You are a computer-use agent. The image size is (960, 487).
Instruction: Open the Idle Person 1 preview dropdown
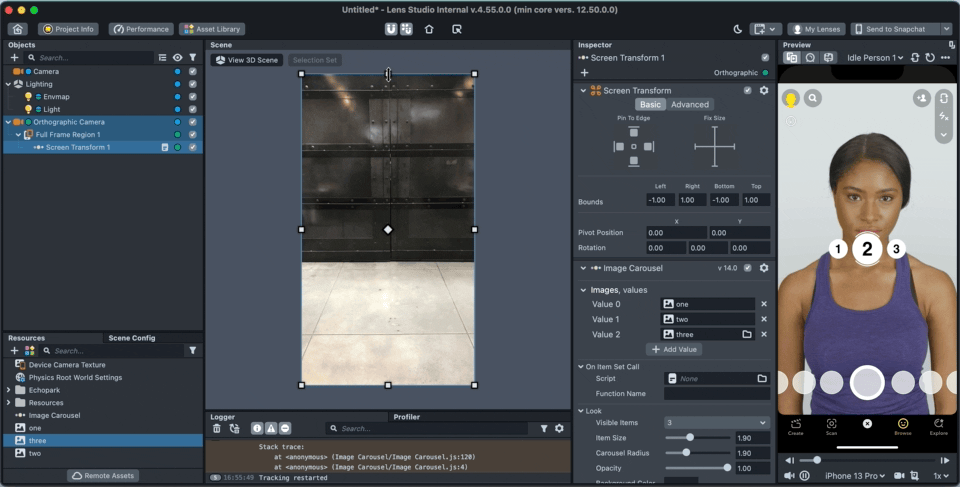pyautogui.click(x=875, y=58)
